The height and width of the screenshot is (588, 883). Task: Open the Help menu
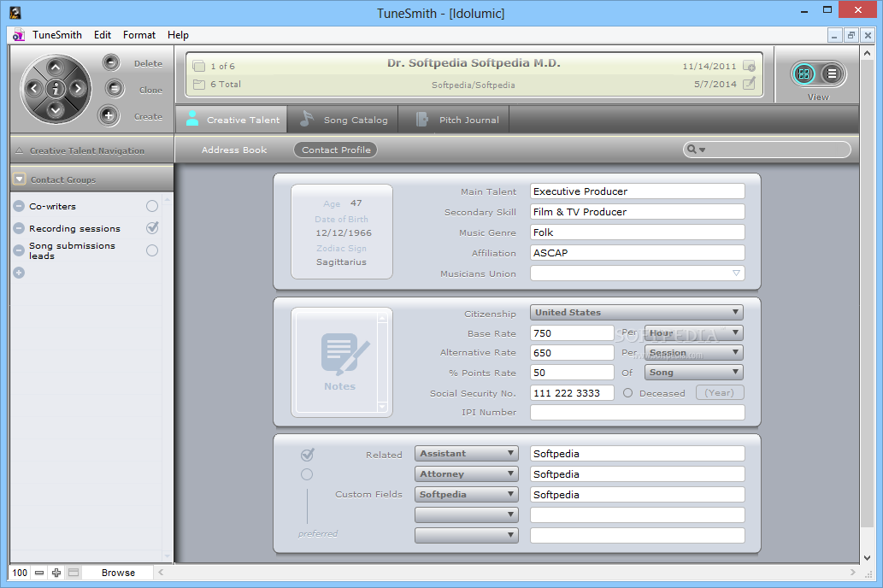[x=178, y=35]
